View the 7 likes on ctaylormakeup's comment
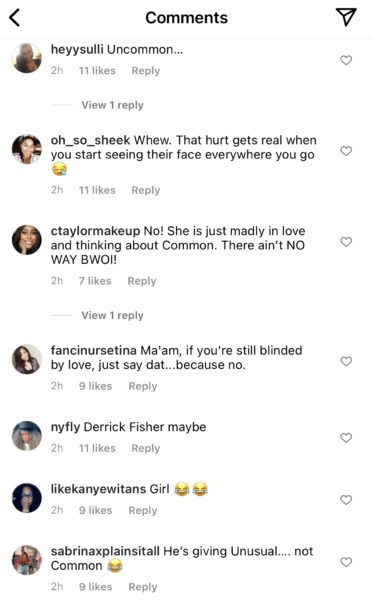 (95, 281)
